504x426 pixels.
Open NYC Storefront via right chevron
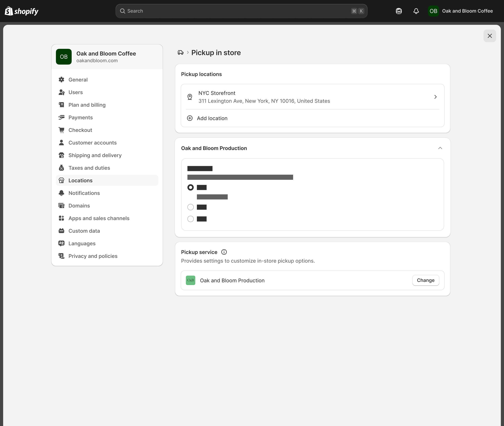pos(435,97)
